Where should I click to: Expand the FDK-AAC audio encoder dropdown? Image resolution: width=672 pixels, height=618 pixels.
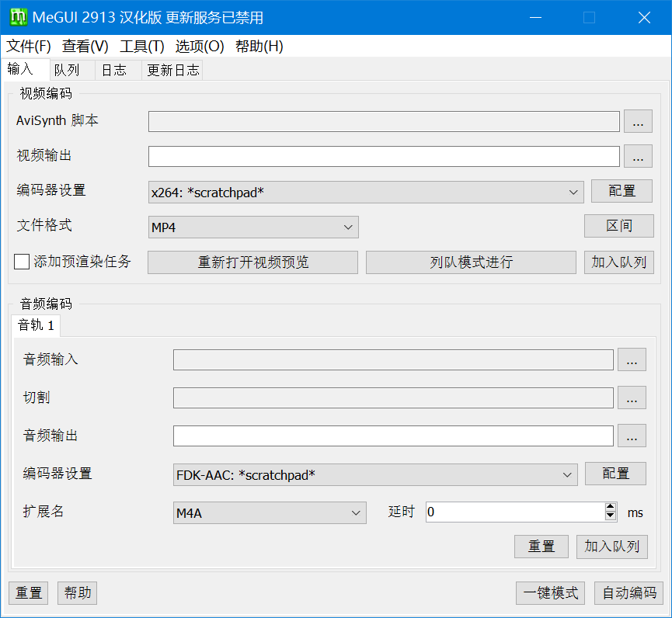(x=375, y=474)
